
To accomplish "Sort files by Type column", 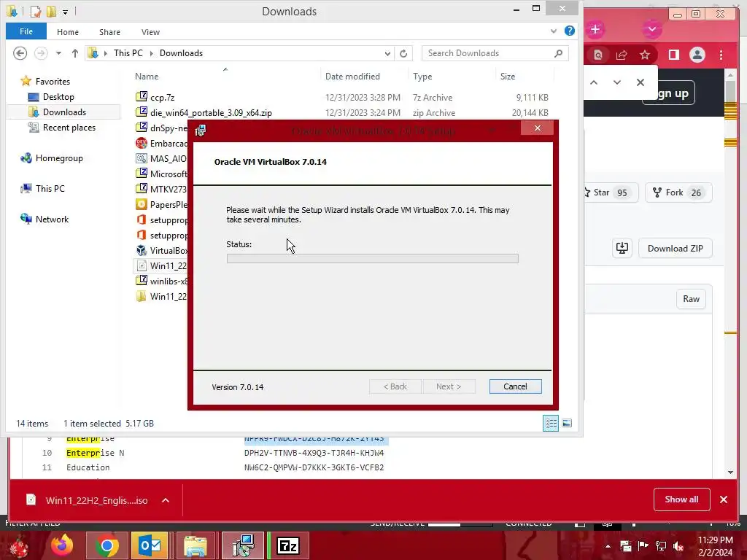I will 422,76.
